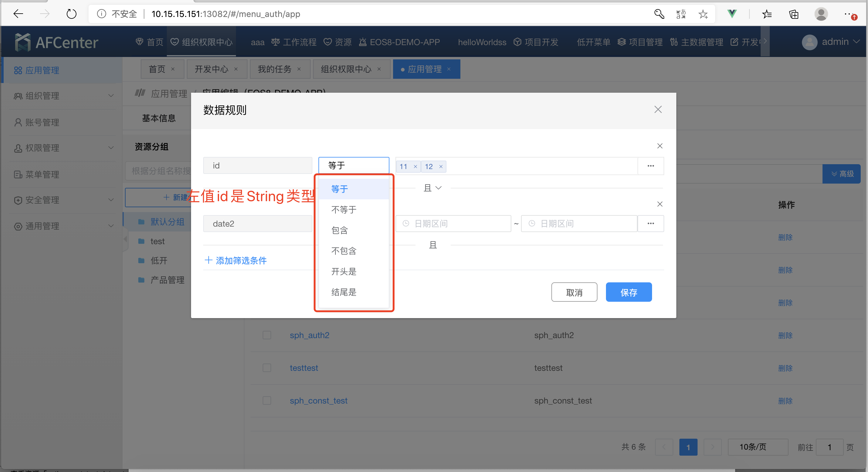Select 包含 option in operator list
The width and height of the screenshot is (868, 472).
[339, 230]
